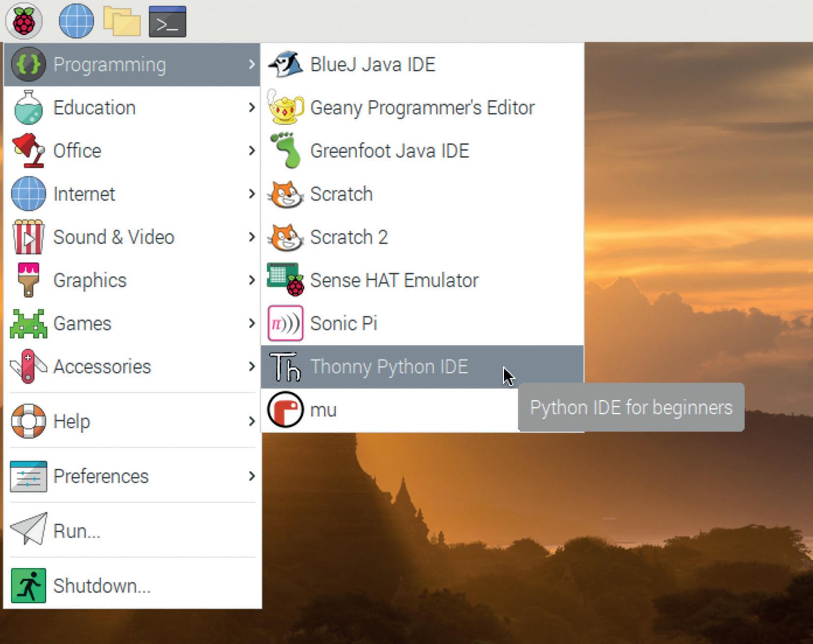Click the Accessories pocket knife icon
813x644 pixels.
pyautogui.click(x=29, y=366)
